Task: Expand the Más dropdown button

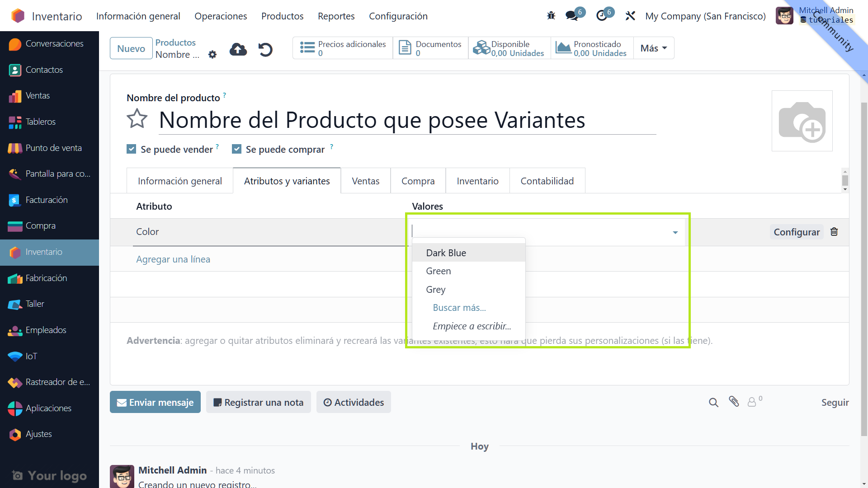Action: click(653, 48)
